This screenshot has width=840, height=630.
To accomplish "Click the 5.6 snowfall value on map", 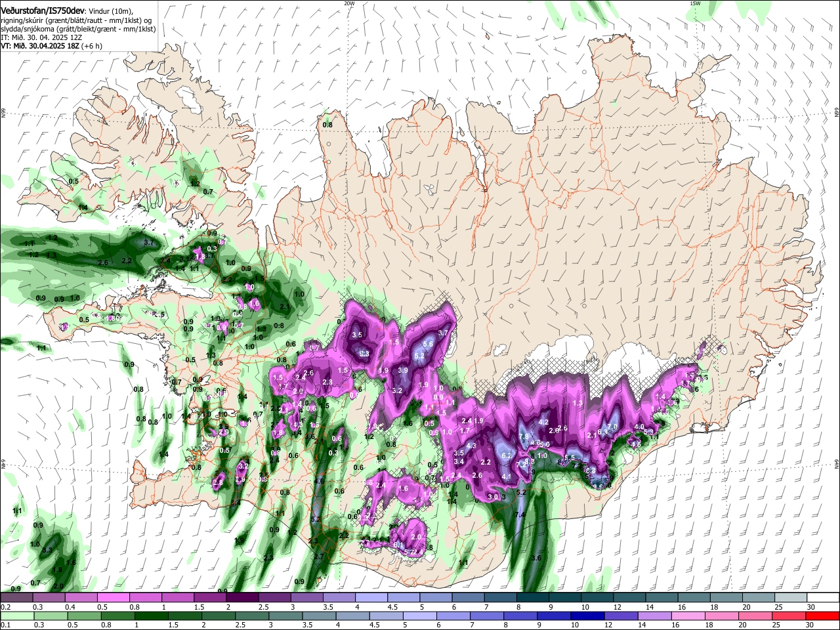I will point(429,344).
